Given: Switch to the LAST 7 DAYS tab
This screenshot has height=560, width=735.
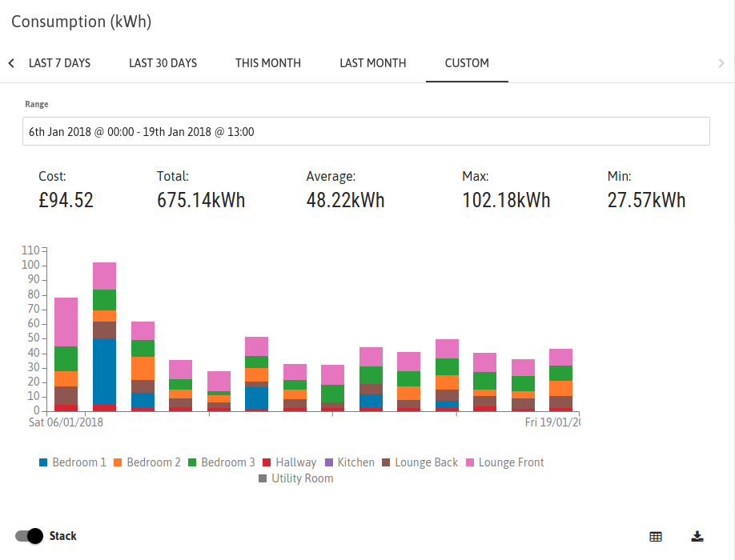Looking at the screenshot, I should (x=59, y=63).
